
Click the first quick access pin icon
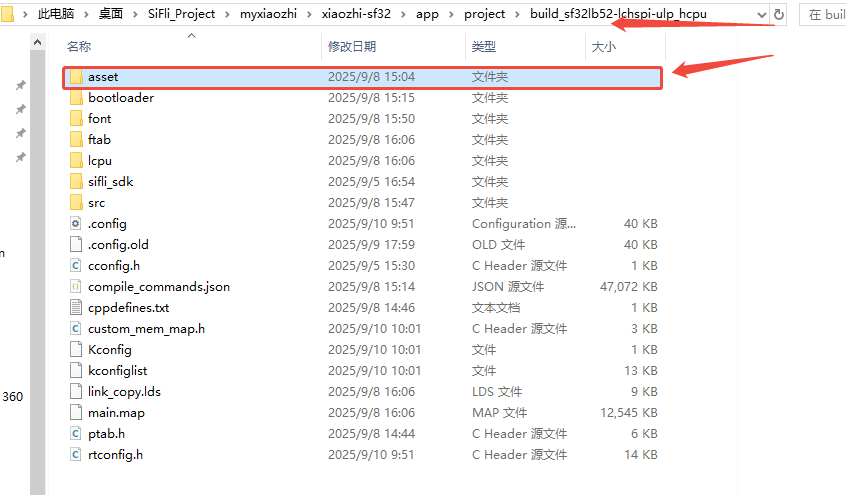coord(21,85)
